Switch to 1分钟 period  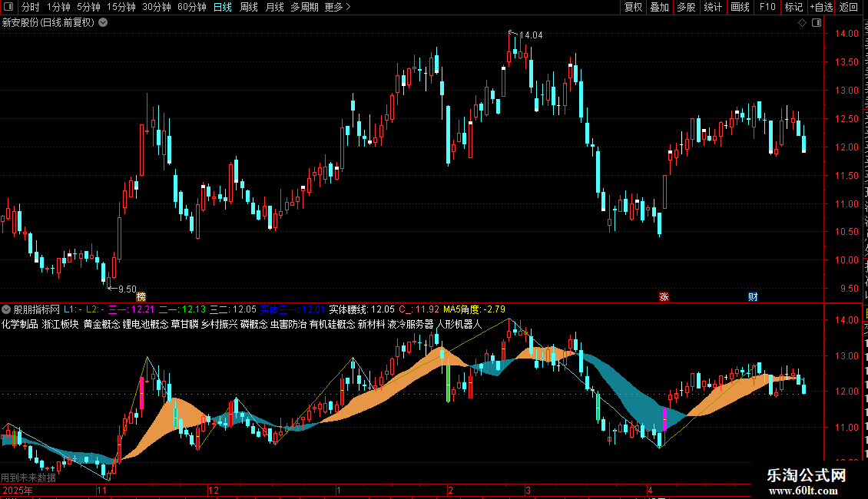coord(58,7)
